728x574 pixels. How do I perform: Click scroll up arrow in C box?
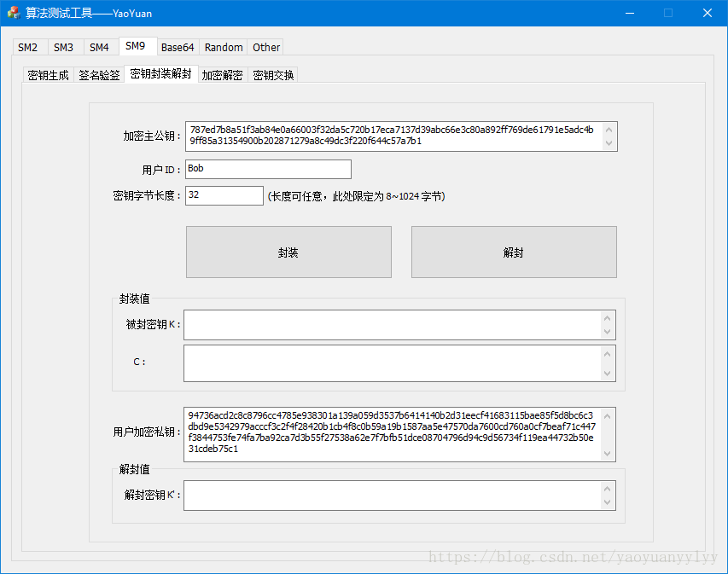[x=608, y=354]
